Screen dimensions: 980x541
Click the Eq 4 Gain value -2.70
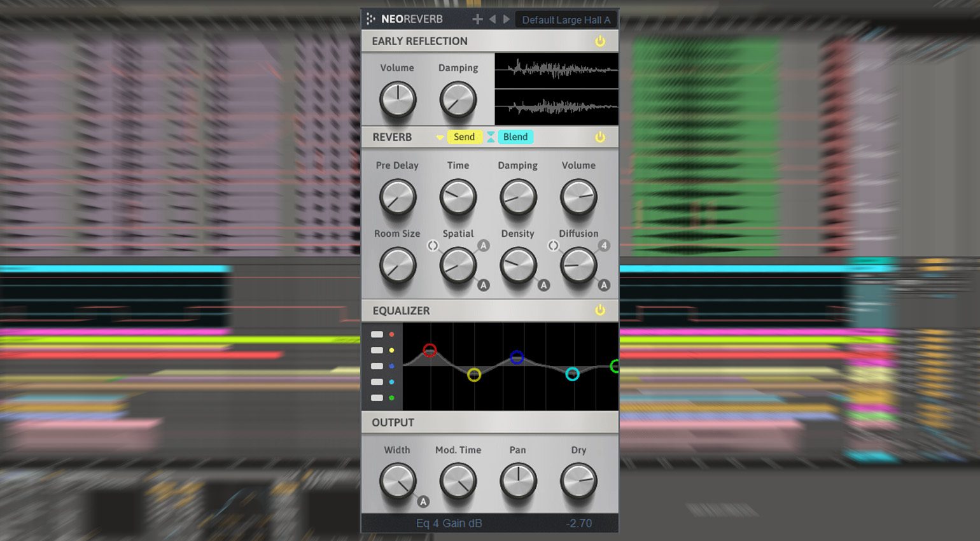click(578, 523)
